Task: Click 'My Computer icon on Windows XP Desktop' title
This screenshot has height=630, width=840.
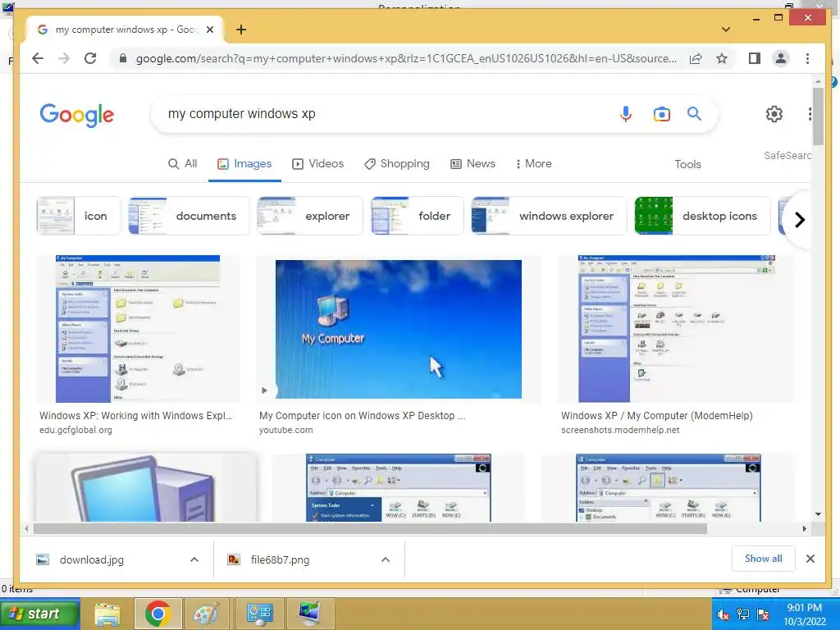Action: [362, 416]
